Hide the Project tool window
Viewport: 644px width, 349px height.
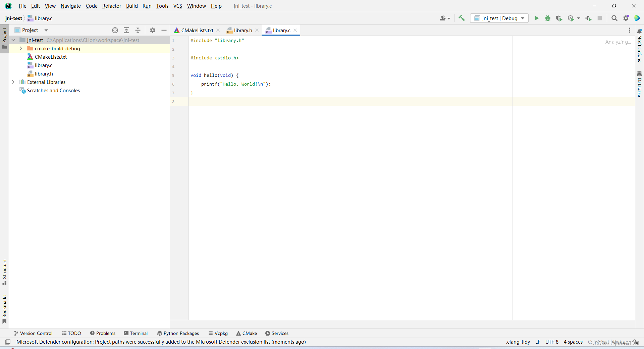164,30
